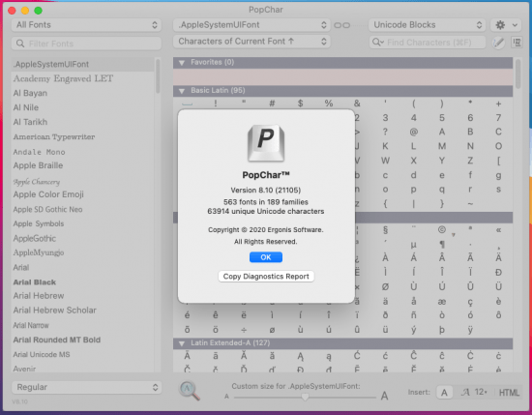532x415 pixels.
Task: Click the # character in grid
Action: pyautogui.click(x=272, y=104)
